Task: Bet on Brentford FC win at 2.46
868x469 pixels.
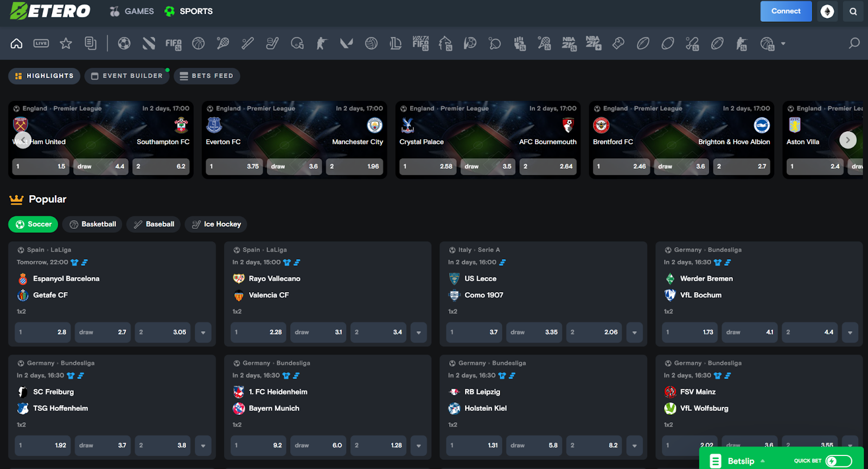Action: pyautogui.click(x=621, y=166)
